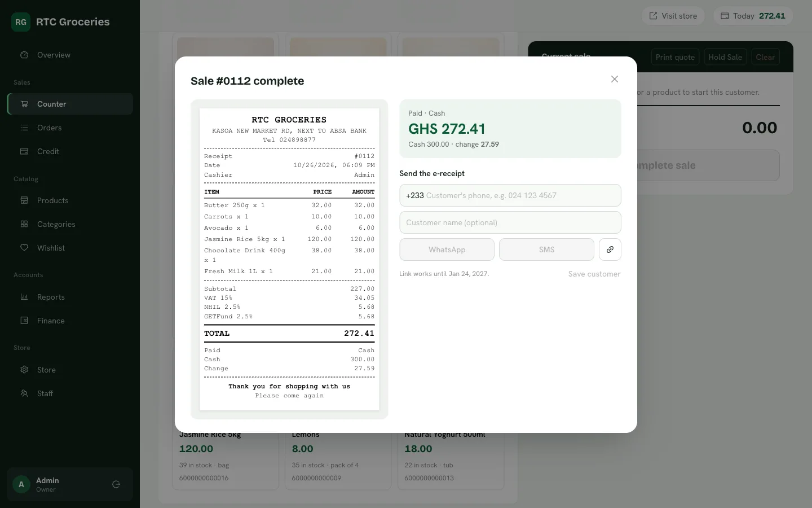Click the Reports chart icon
Screen dimensions: 812x508
coord(24,297)
